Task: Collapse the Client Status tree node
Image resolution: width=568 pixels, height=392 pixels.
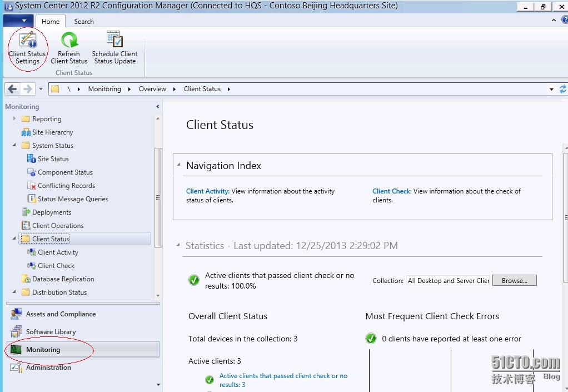Action: [x=14, y=239]
